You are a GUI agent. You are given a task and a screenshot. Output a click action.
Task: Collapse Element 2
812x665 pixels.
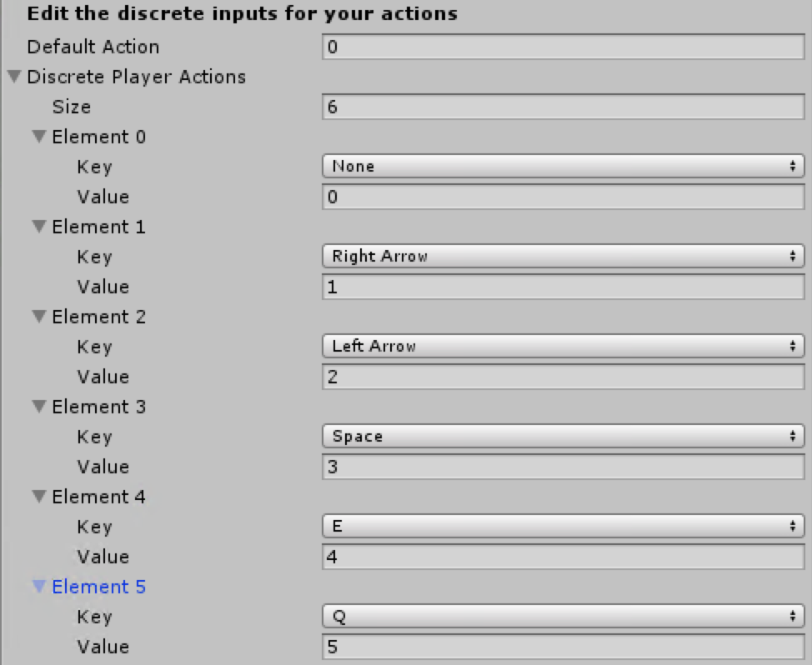click(38, 316)
